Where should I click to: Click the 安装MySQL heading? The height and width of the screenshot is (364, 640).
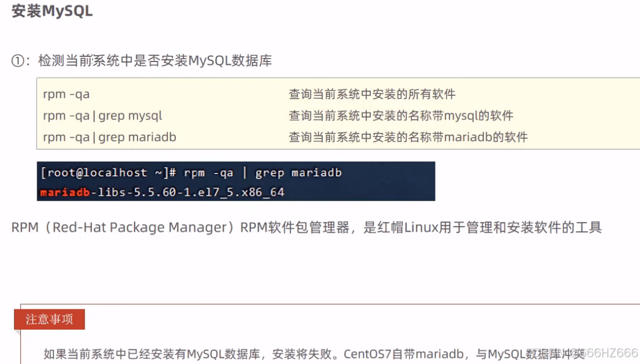point(52,12)
